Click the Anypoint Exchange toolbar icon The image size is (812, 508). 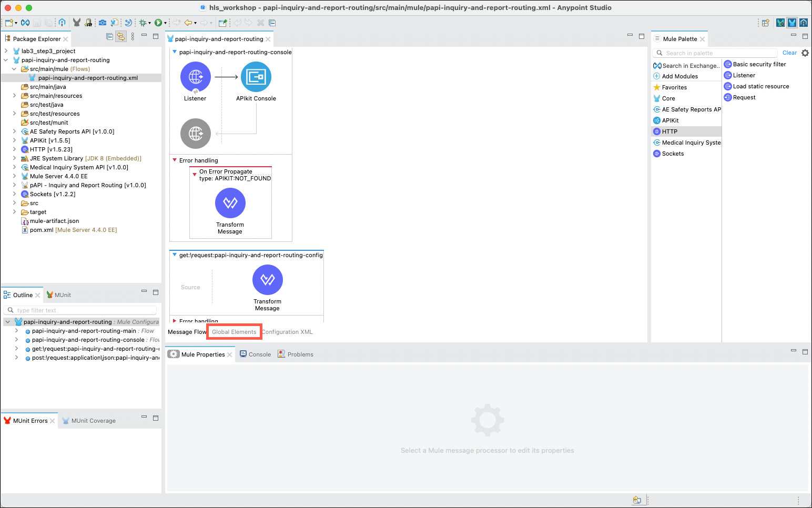pyautogui.click(x=25, y=23)
